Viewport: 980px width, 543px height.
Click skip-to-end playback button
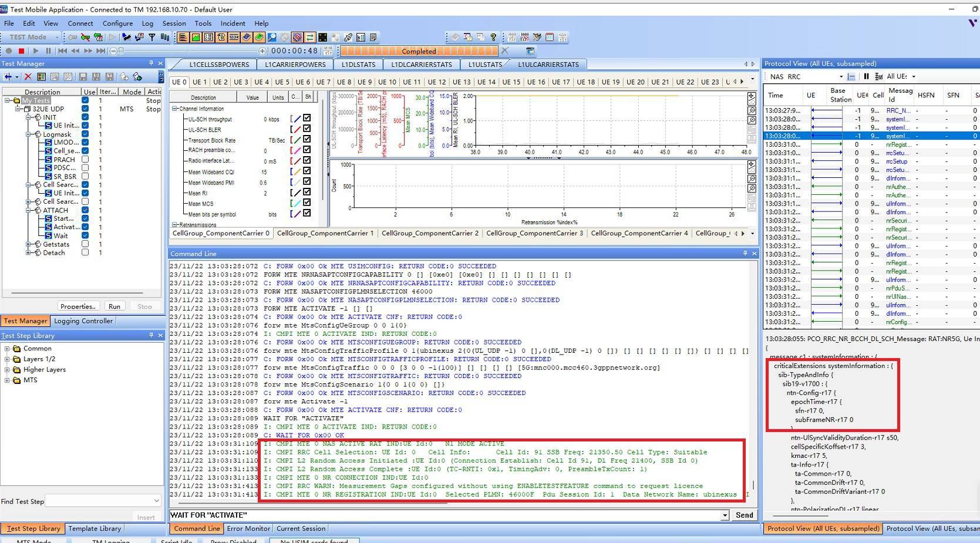click(101, 51)
